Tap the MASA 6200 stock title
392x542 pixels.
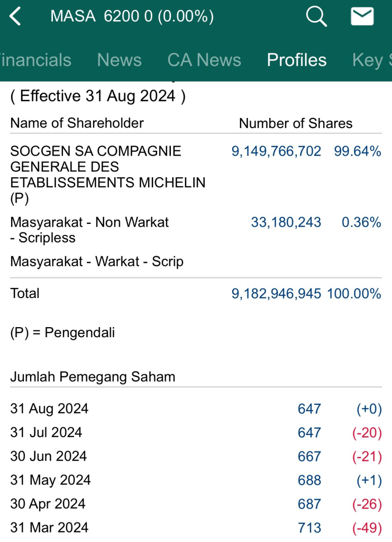(x=132, y=17)
